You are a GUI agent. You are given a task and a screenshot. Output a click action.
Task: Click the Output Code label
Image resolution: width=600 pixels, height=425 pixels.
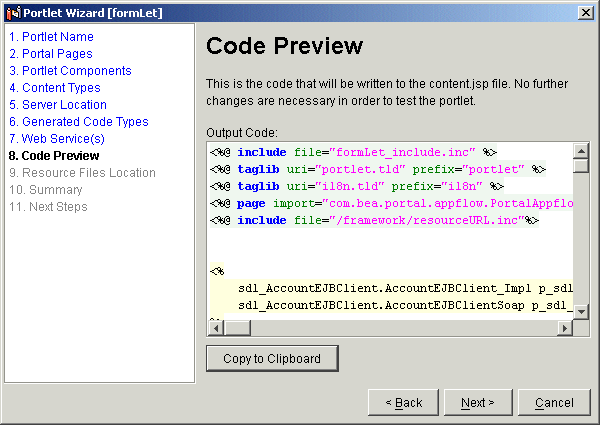click(242, 133)
